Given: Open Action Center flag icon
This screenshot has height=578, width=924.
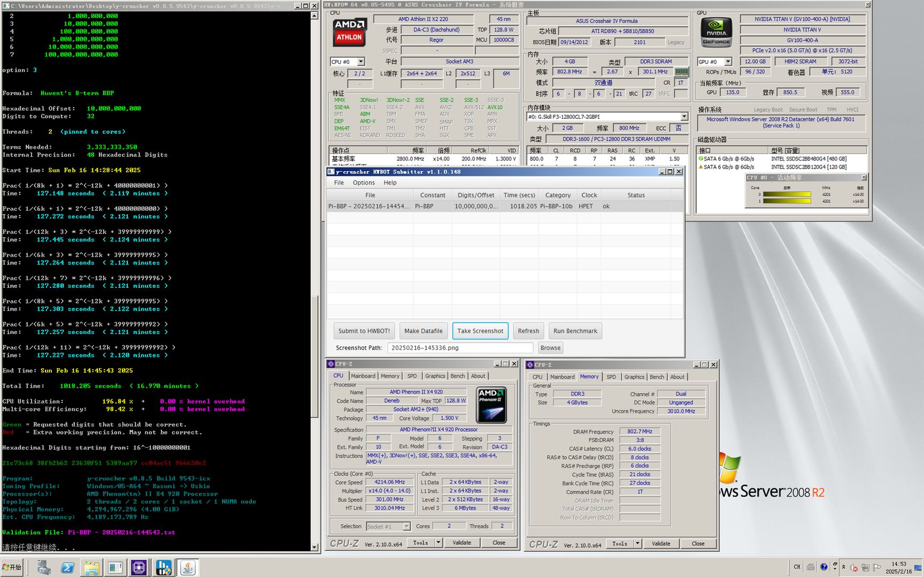Looking at the screenshot, I should coord(876,567).
